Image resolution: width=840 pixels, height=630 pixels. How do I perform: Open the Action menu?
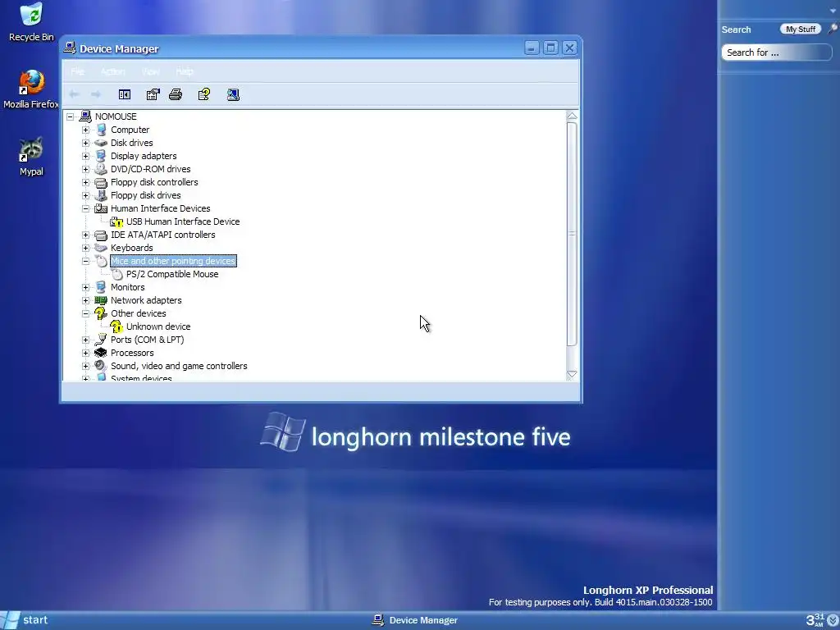(112, 72)
